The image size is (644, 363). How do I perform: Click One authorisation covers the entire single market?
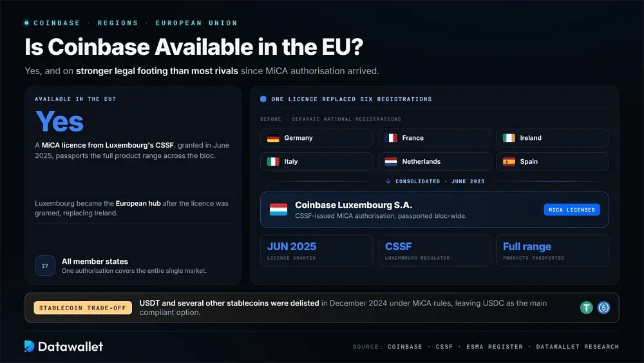135,271
